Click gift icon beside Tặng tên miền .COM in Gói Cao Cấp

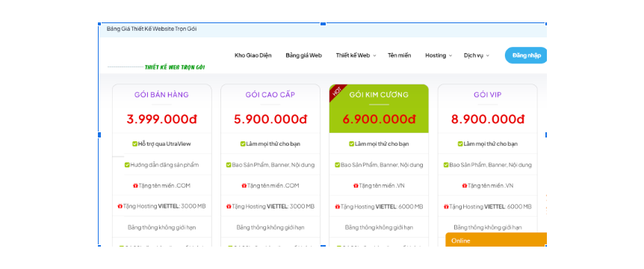(244, 185)
